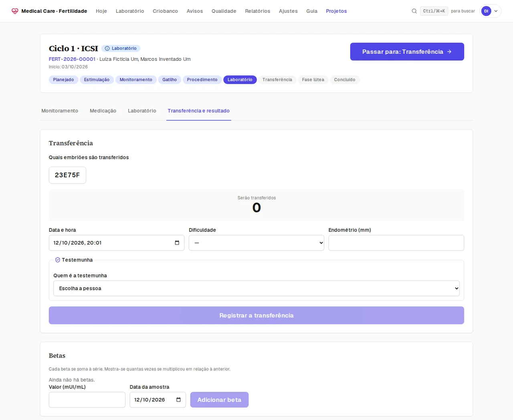Open calendar picker in Data da amostra
This screenshot has width=513, height=420.
point(179,400)
